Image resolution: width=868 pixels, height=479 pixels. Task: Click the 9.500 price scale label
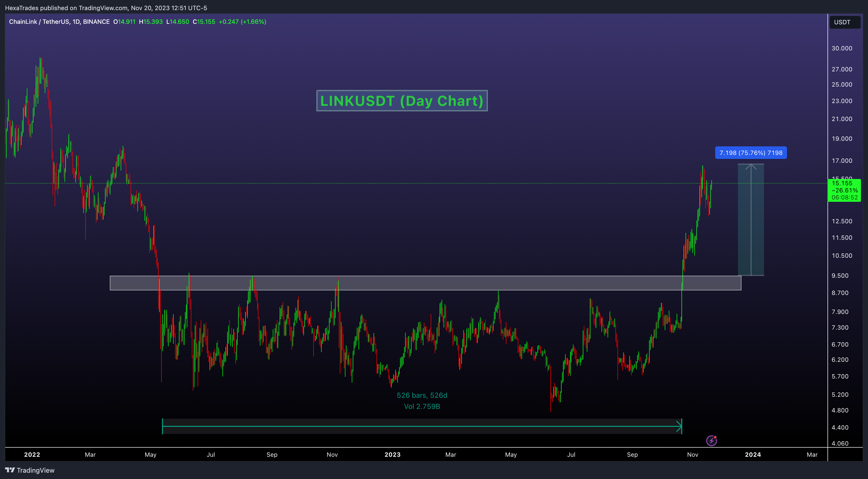point(840,275)
